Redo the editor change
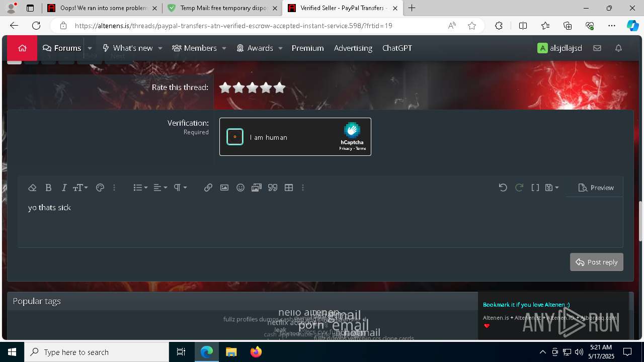The height and width of the screenshot is (362, 644). click(x=519, y=188)
